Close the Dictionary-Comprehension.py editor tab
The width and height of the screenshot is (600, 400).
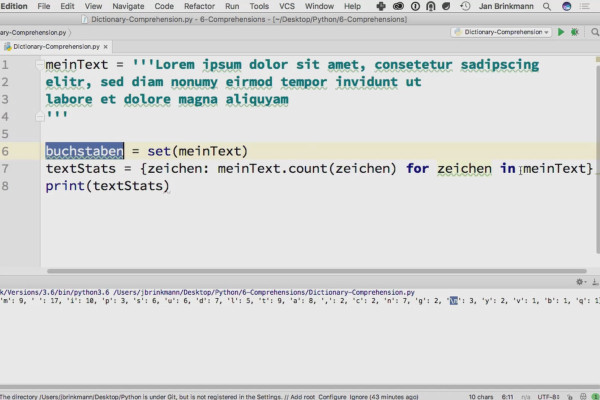point(105,47)
